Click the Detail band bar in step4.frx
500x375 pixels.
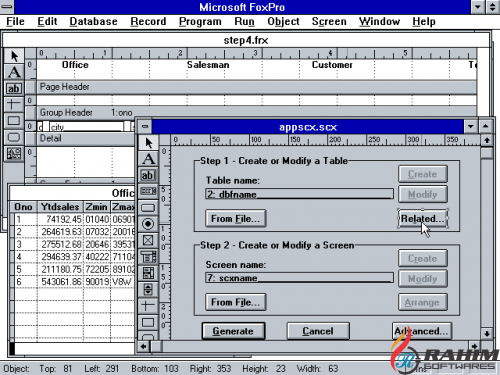[85, 138]
